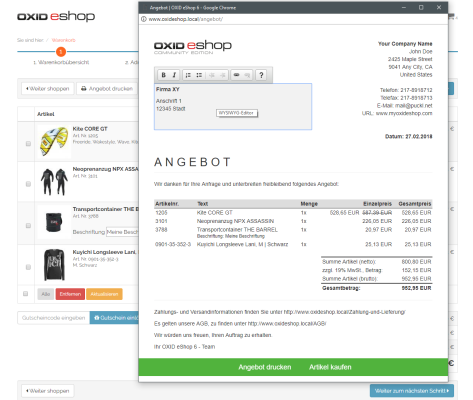Increase indent in the editor toolbar

click(x=223, y=75)
